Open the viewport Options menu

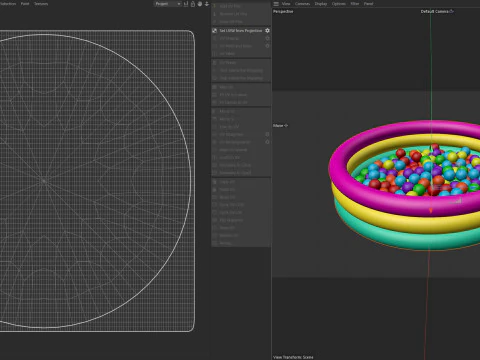[x=339, y=4]
